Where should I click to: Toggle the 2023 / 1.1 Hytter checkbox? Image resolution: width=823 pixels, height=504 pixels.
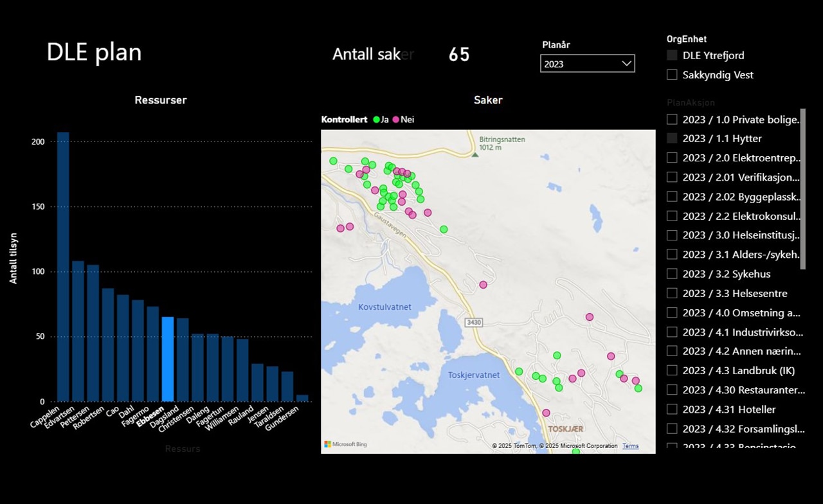(x=672, y=138)
